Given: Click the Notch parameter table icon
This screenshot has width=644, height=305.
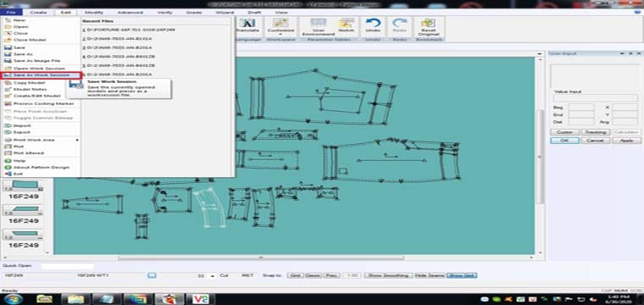Looking at the screenshot, I should 347,25.
